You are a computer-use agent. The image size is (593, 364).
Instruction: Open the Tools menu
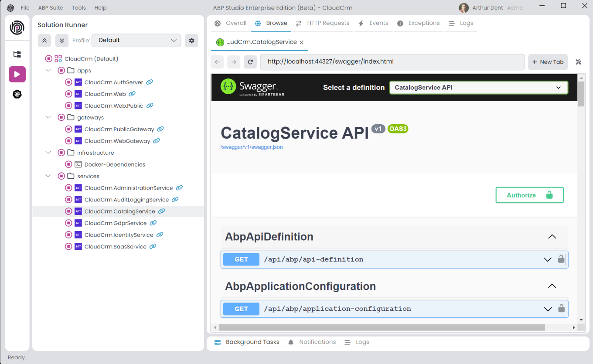(x=78, y=7)
